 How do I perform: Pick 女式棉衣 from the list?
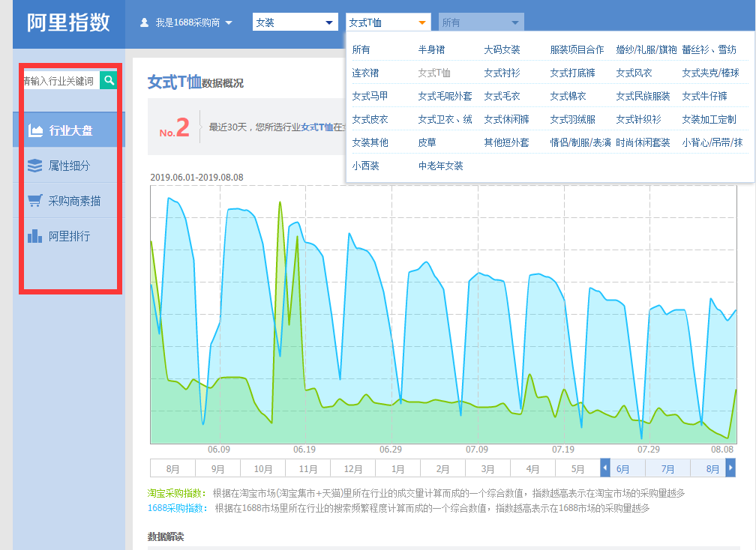[568, 96]
